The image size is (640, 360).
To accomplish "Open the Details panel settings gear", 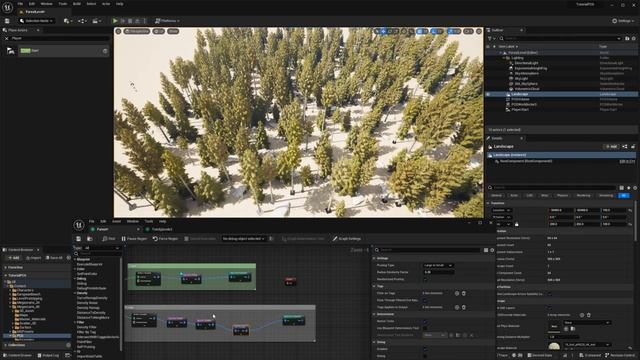I will tap(635, 188).
